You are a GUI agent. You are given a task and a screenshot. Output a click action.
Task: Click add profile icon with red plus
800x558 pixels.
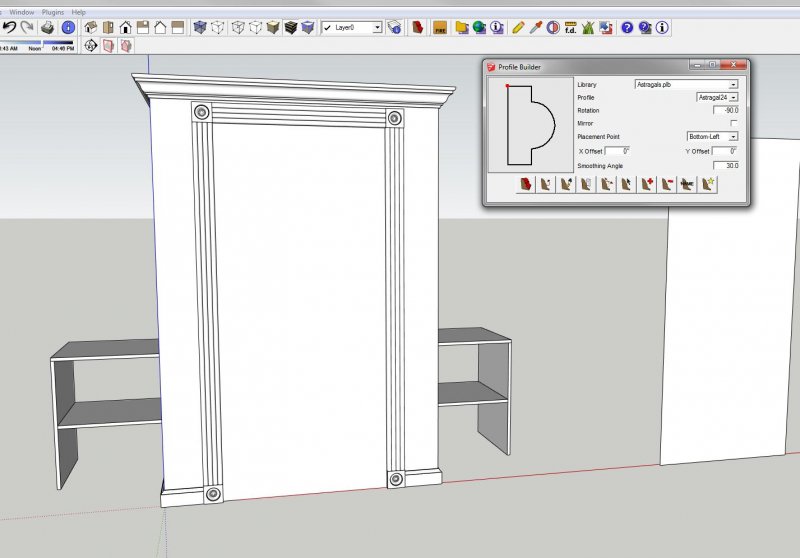pos(647,184)
